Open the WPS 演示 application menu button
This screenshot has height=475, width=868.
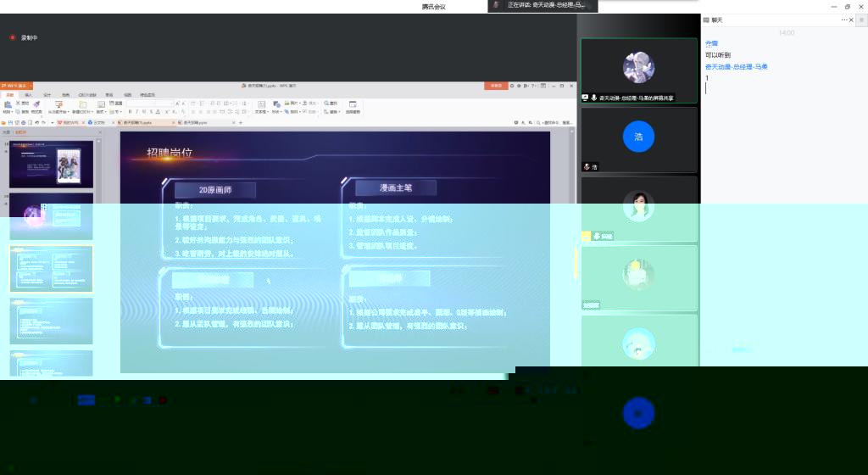pyautogui.click(x=16, y=86)
